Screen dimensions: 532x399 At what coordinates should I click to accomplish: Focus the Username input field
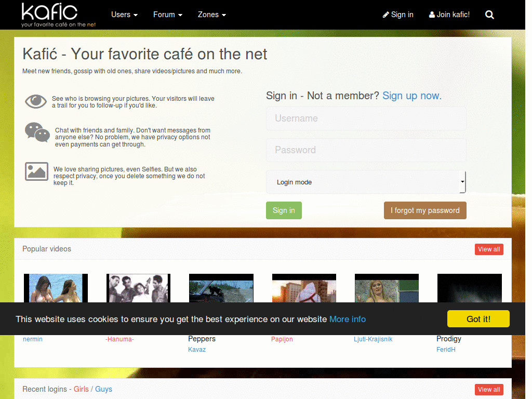366,118
